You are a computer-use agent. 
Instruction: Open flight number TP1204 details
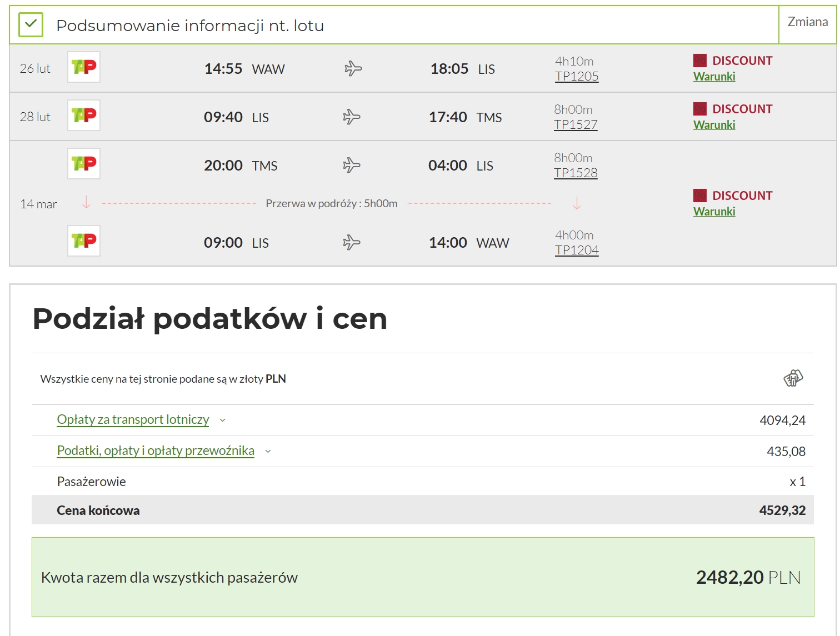click(x=577, y=251)
